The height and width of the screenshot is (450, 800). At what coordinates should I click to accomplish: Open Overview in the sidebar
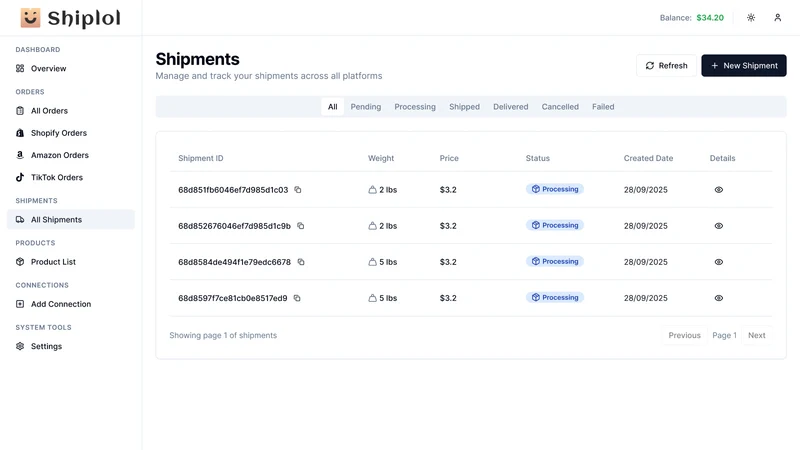(x=71, y=68)
